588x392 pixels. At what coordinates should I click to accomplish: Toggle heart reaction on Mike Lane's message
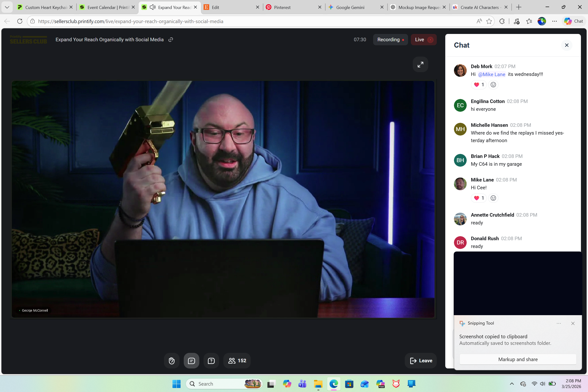tap(479, 198)
